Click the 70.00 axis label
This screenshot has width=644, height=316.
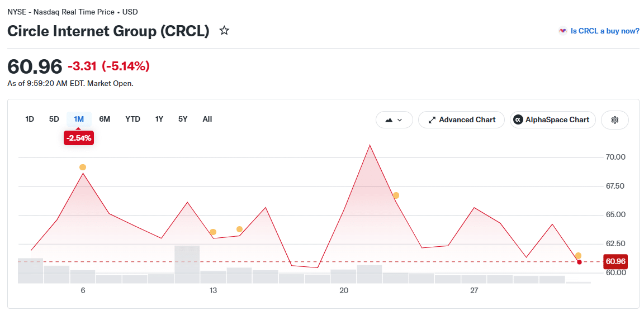click(x=615, y=157)
